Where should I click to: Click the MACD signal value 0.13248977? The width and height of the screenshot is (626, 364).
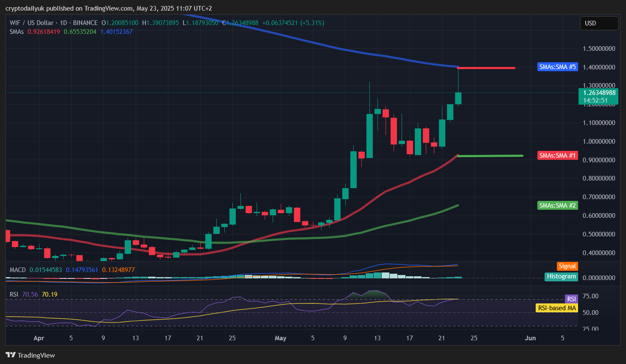pyautogui.click(x=118, y=270)
